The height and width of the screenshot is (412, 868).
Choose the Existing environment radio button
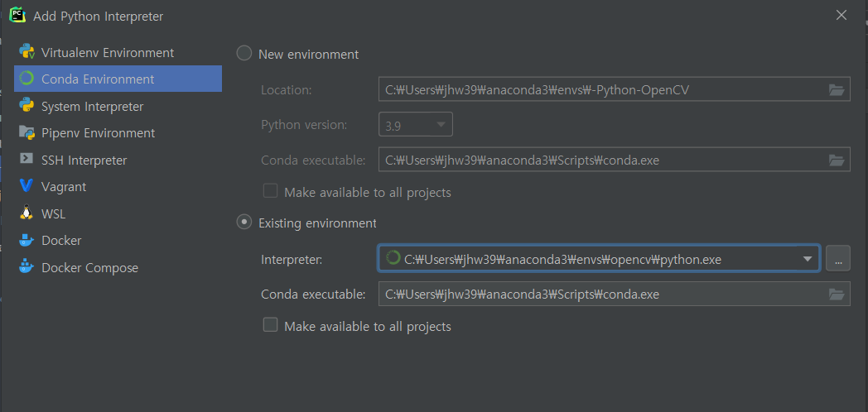click(244, 223)
